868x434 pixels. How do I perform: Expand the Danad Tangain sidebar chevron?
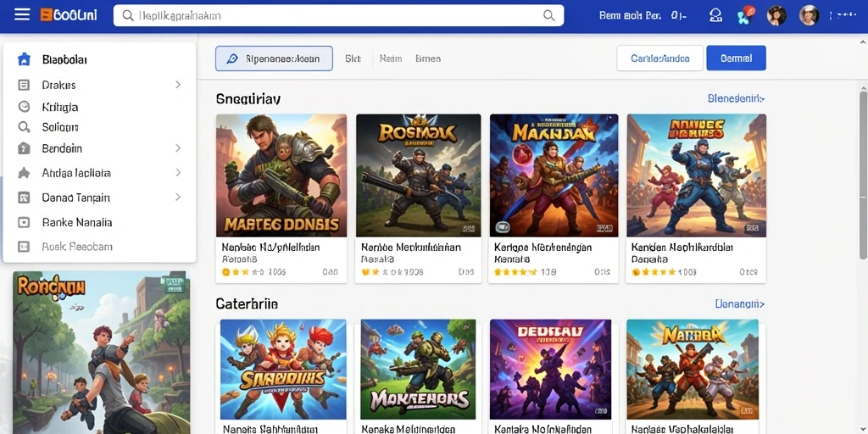(x=178, y=197)
